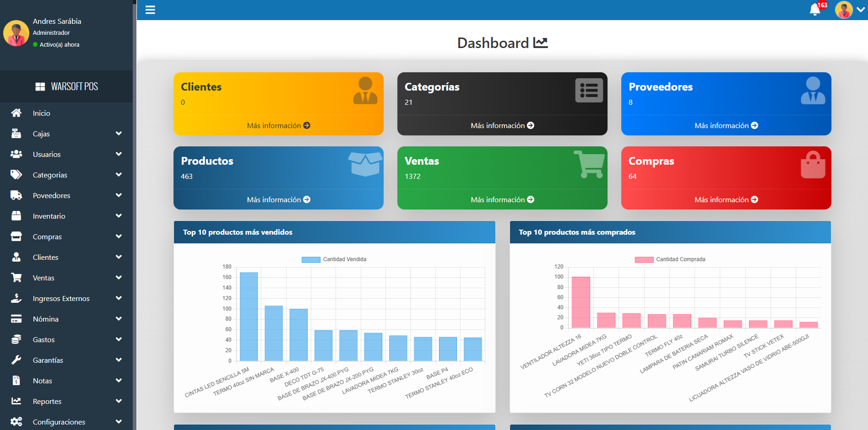This screenshot has width=868, height=430.
Task: Select Ingresos Externos in the sidebar
Action: [61, 298]
